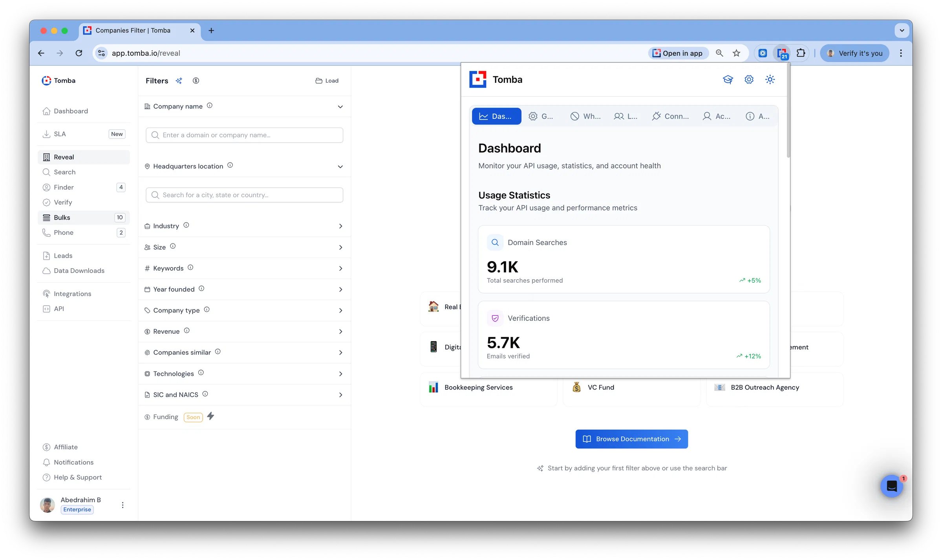
Task: Click the Verify it's you profile button
Action: (854, 53)
